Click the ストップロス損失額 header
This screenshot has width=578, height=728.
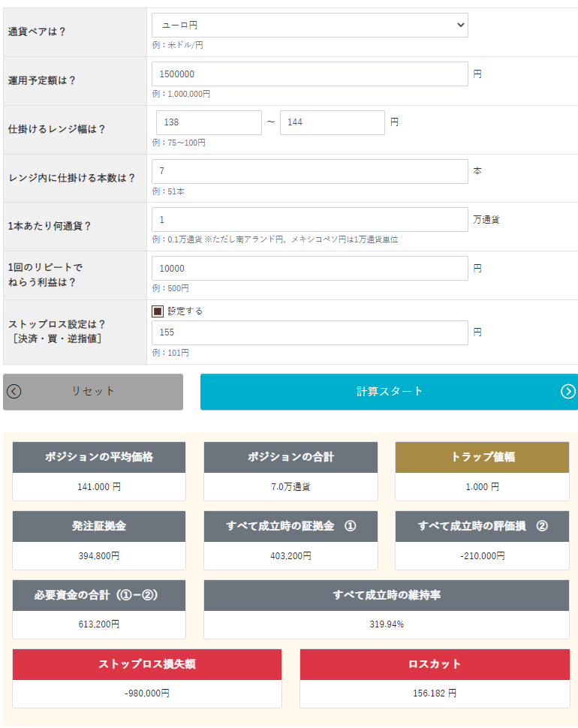147,664
